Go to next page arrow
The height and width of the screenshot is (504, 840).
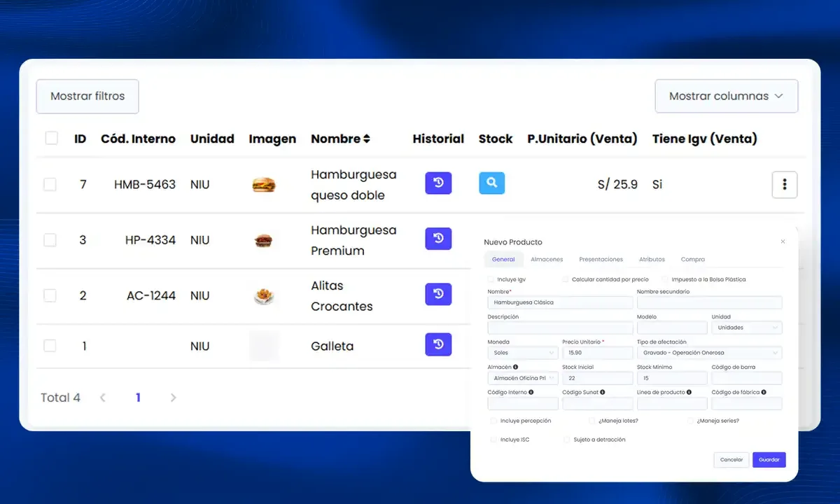173,398
